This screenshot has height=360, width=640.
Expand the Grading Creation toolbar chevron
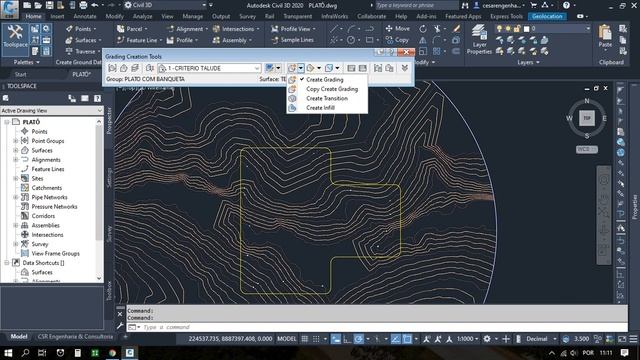[404, 68]
